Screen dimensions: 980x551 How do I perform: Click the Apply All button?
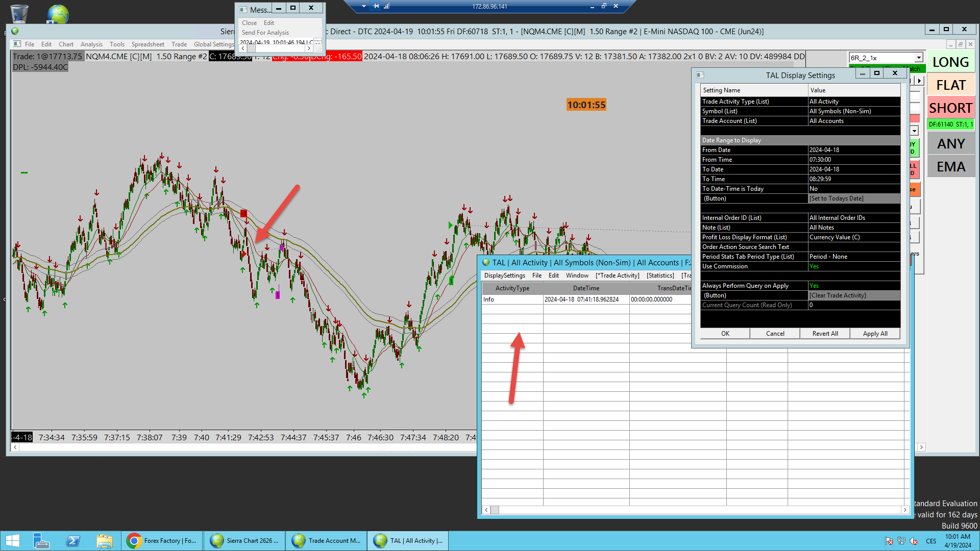pos(875,334)
